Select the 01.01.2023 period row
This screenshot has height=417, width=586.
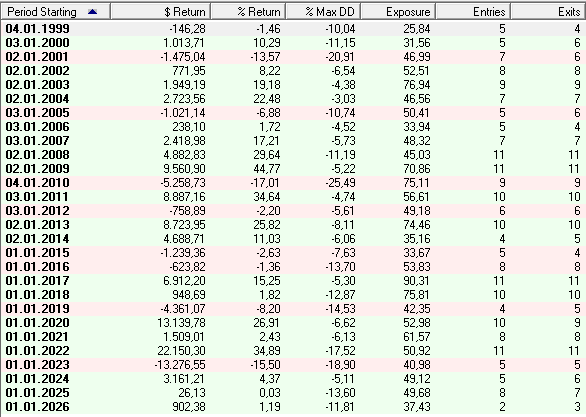(293, 365)
